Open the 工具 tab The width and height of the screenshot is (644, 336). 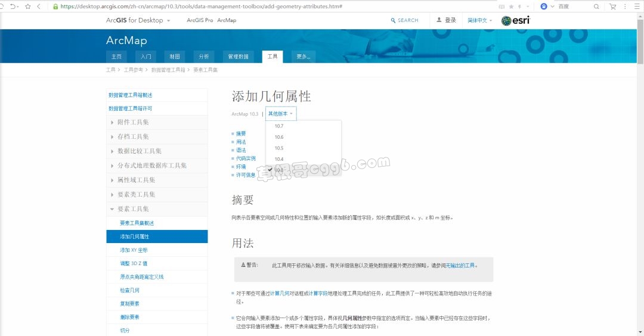tap(273, 57)
